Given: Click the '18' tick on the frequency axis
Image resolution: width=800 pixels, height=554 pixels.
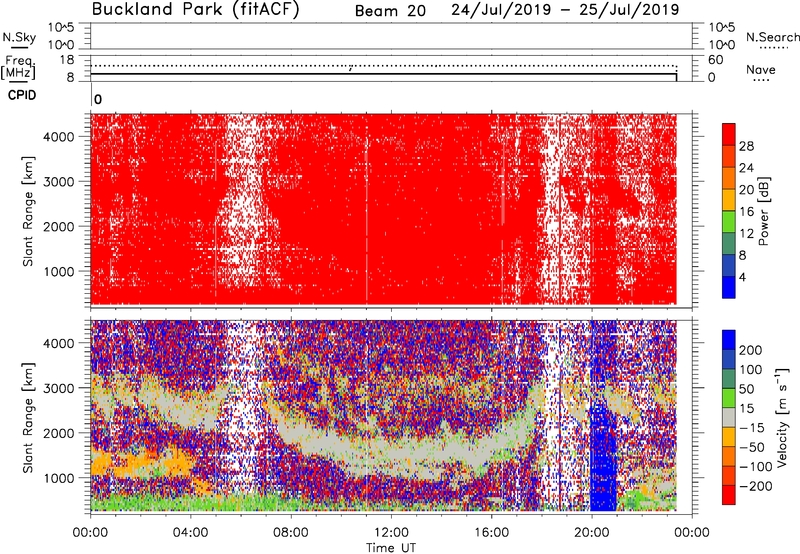Looking at the screenshot, I should (67, 60).
